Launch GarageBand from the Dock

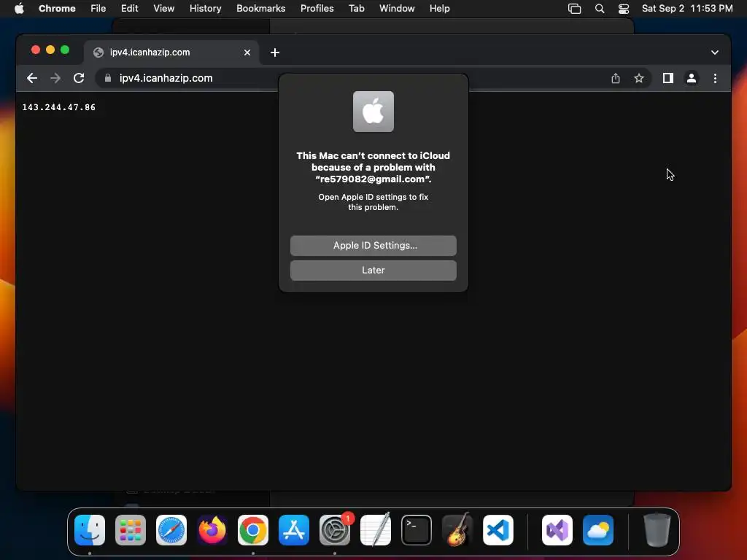click(457, 530)
